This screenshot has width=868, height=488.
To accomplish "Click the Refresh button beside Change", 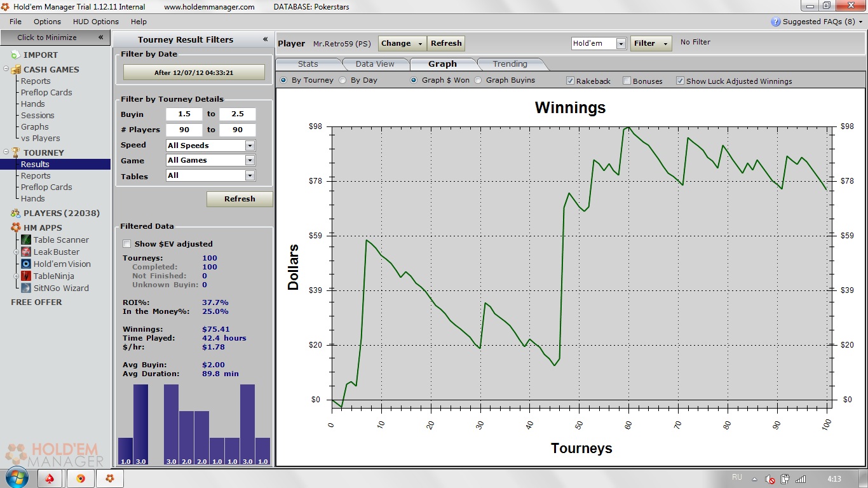I will [x=446, y=43].
